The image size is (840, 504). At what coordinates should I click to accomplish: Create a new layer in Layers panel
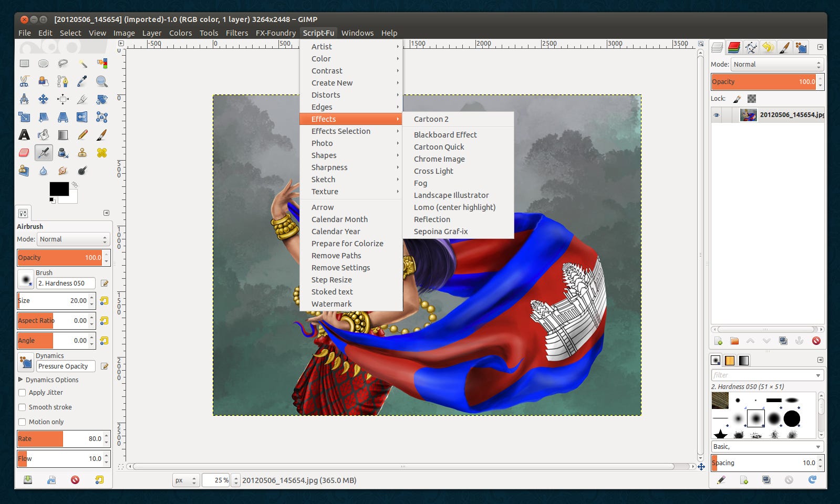point(718,341)
